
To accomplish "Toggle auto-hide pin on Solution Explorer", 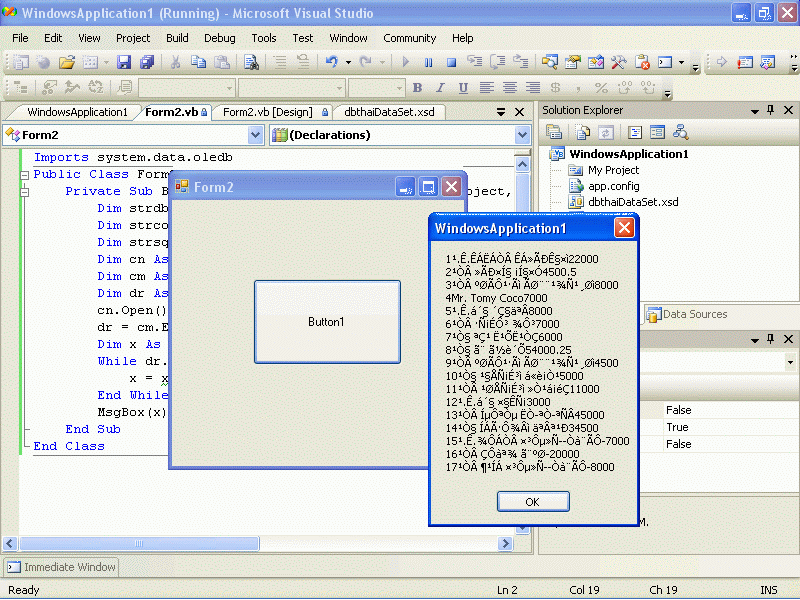I will click(769, 110).
